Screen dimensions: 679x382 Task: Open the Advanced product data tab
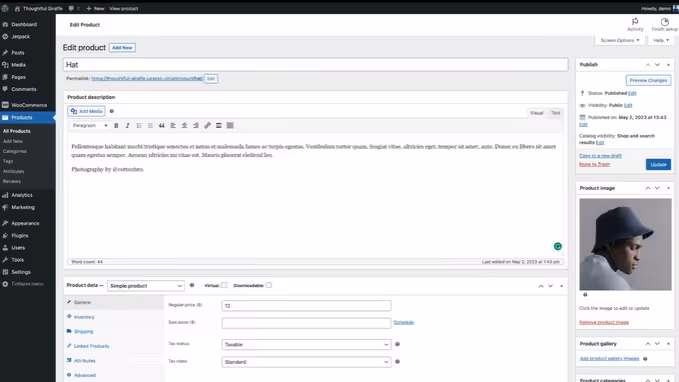click(x=85, y=375)
